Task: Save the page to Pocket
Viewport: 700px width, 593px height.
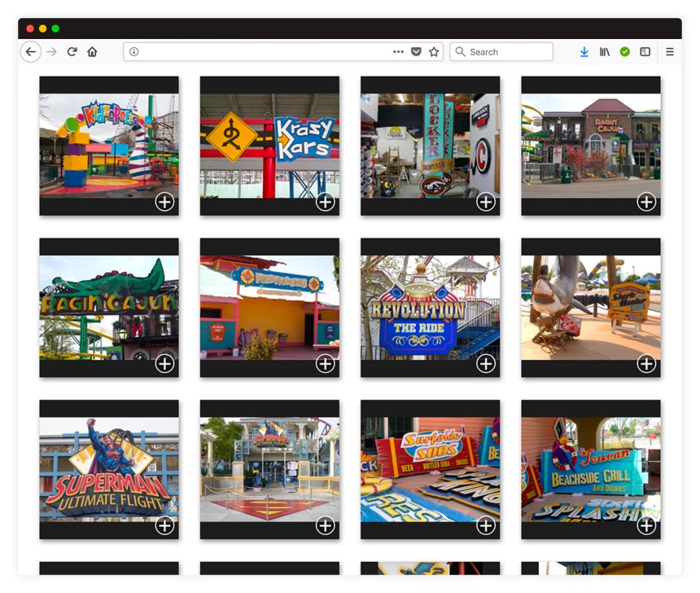Action: pos(416,51)
